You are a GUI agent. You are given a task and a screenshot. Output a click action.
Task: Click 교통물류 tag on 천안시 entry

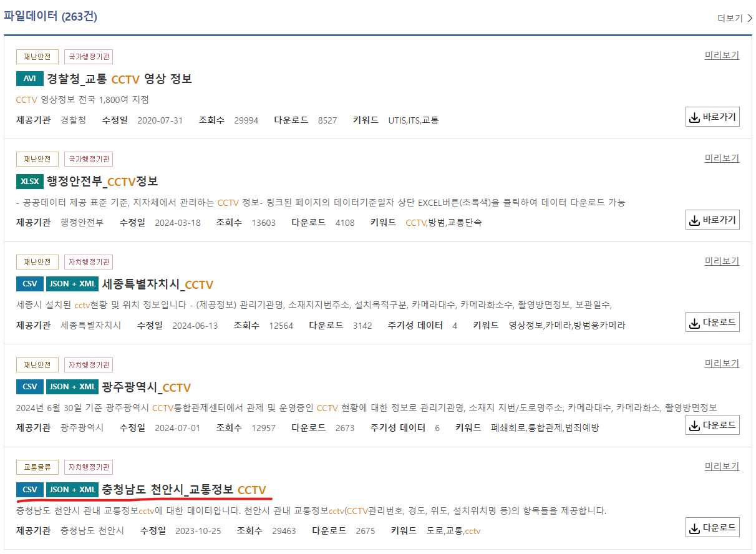click(37, 467)
